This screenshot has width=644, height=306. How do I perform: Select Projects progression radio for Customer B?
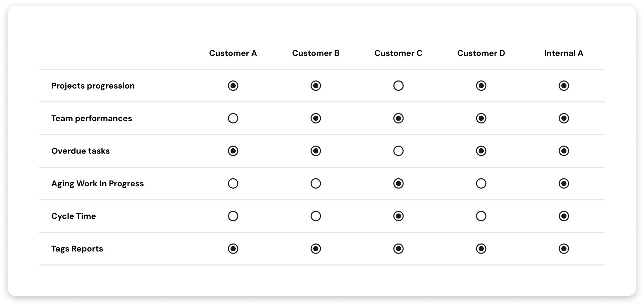point(316,86)
